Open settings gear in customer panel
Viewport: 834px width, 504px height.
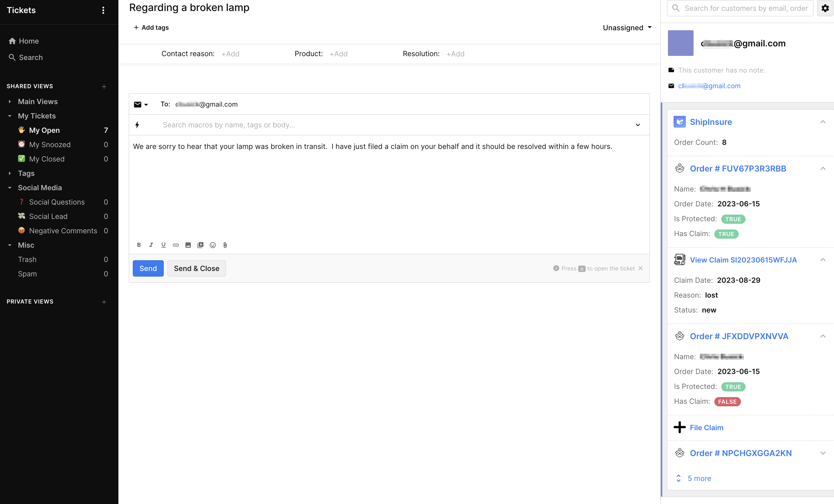click(x=825, y=8)
